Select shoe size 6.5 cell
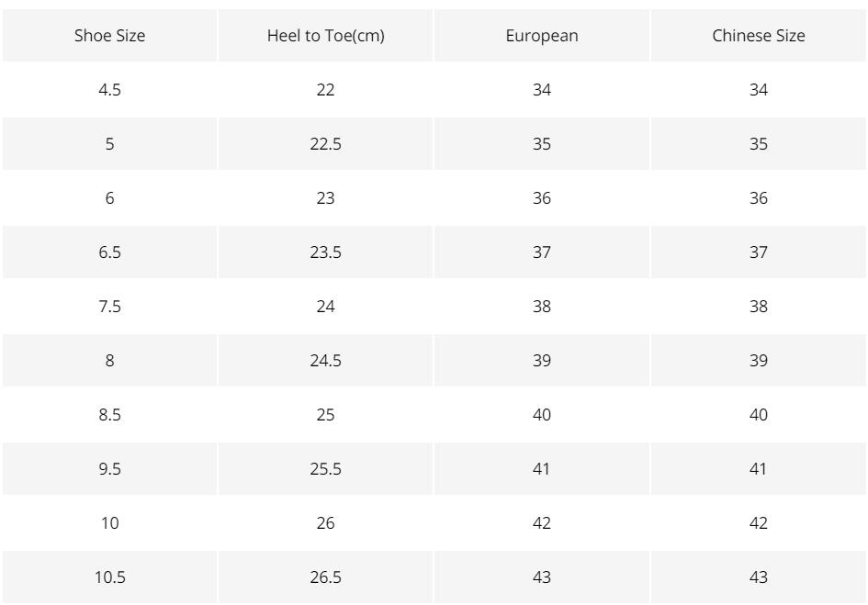The image size is (868, 605). click(x=109, y=252)
